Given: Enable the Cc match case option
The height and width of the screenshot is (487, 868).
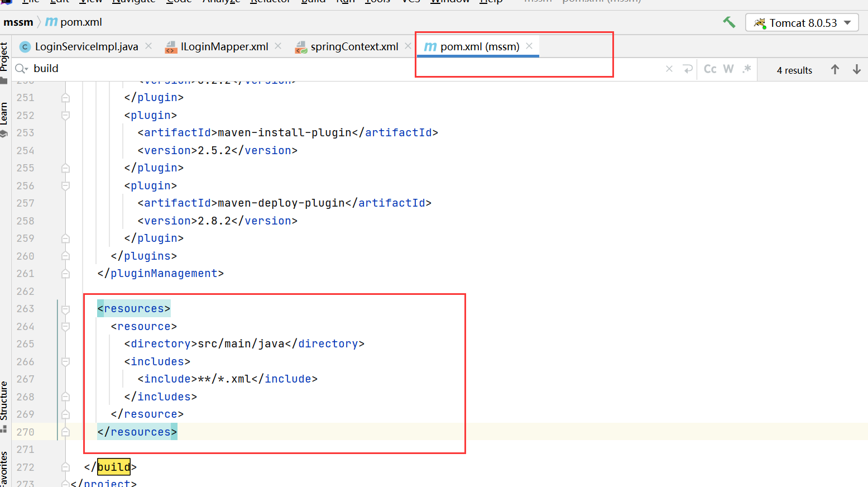Looking at the screenshot, I should (x=709, y=69).
